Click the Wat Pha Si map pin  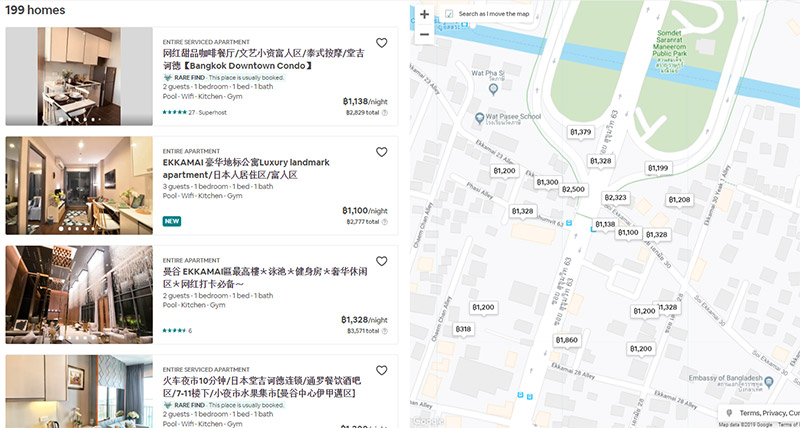coord(493,89)
